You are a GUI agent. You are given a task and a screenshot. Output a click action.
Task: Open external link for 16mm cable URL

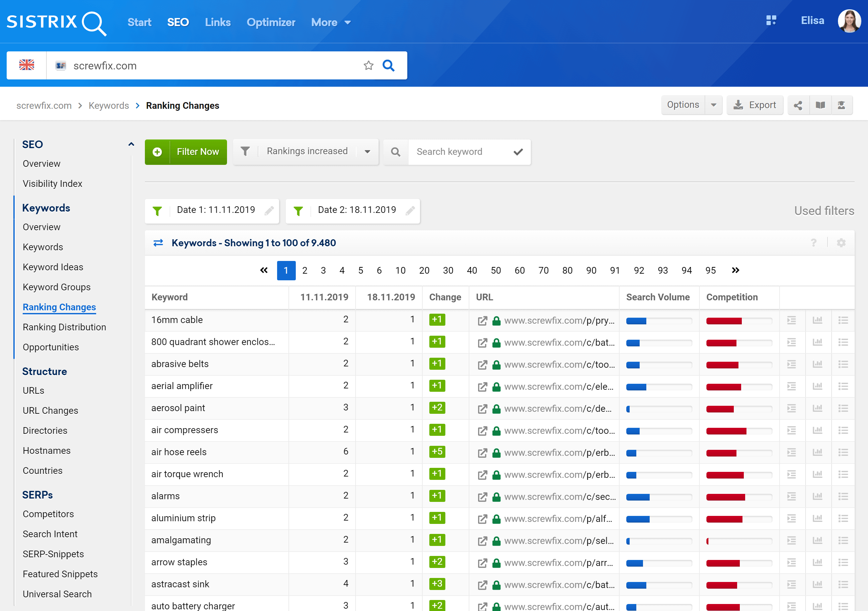click(x=482, y=321)
